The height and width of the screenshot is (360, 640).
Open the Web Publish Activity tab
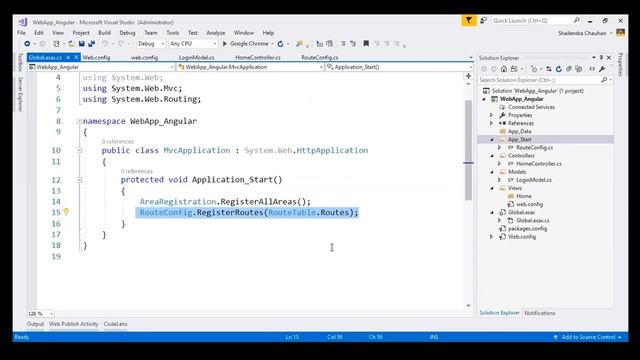point(74,324)
